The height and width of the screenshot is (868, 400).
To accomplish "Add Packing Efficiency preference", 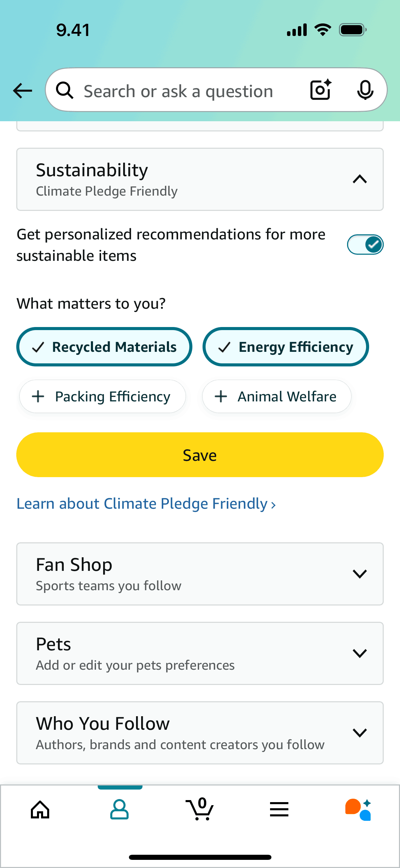I will pyautogui.click(x=102, y=397).
